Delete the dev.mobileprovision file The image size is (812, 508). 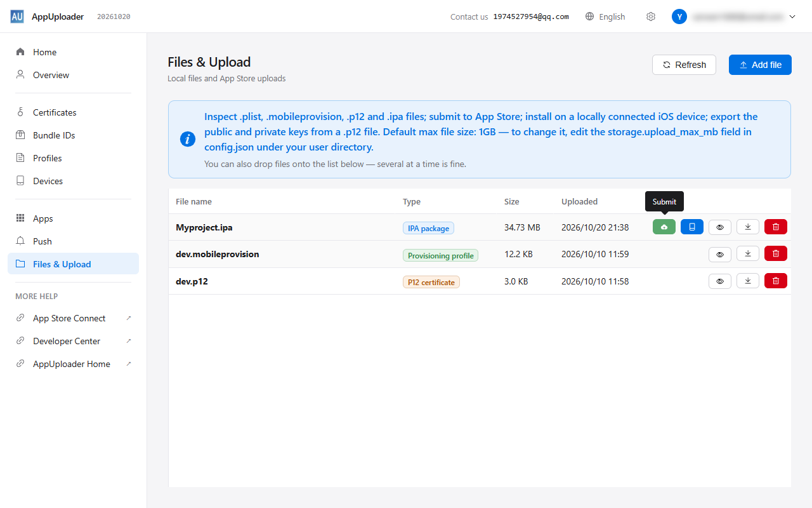[776, 254]
